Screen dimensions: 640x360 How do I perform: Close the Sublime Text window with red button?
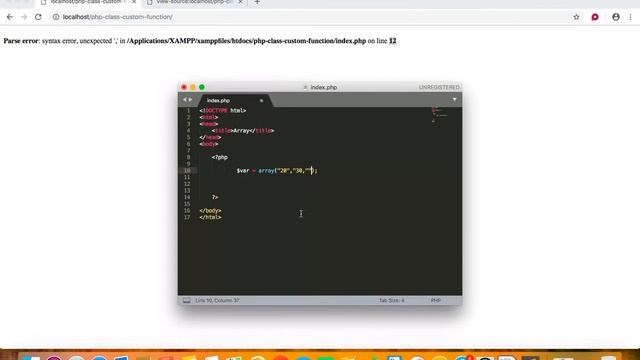coord(184,87)
